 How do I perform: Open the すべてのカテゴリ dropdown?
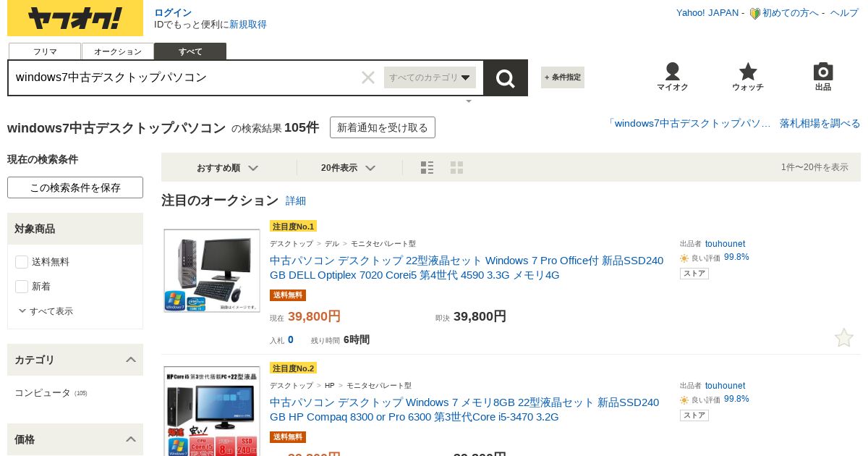pos(430,77)
